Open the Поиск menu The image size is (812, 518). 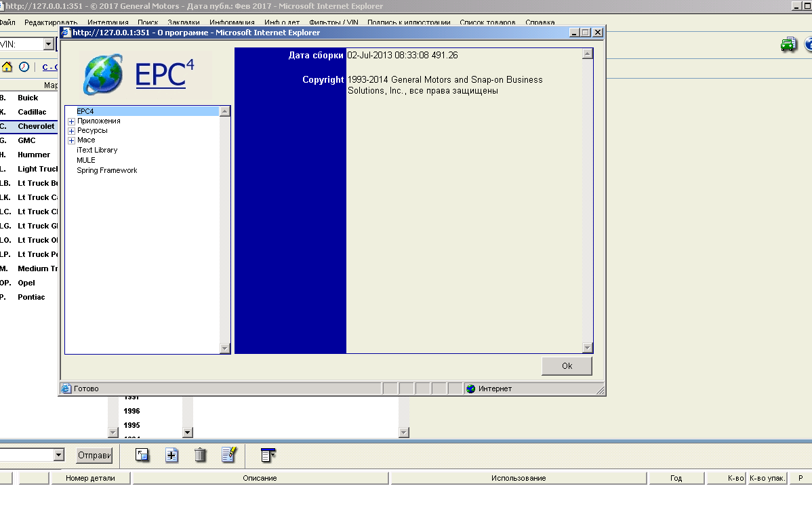pyautogui.click(x=148, y=22)
